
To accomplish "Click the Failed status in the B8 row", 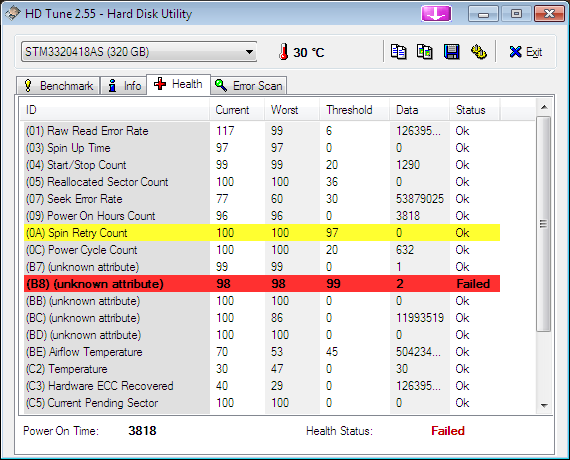I will 473,284.
